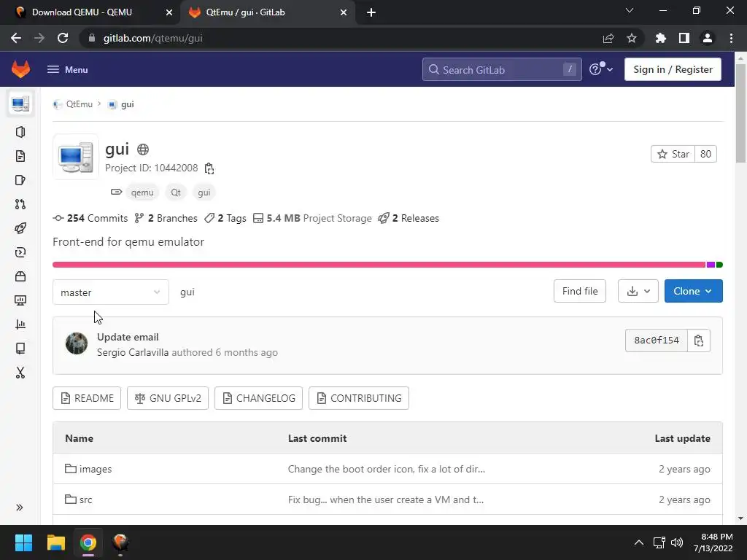Viewport: 747px width, 560px height.
Task: Expand the sidebar with double chevron
Action: point(20,507)
